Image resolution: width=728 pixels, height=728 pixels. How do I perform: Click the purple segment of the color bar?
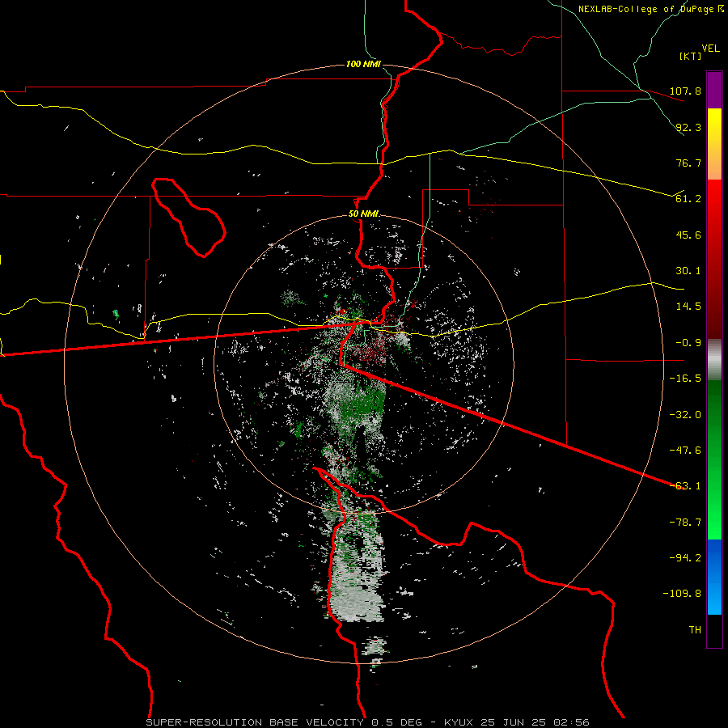pyautogui.click(x=714, y=91)
